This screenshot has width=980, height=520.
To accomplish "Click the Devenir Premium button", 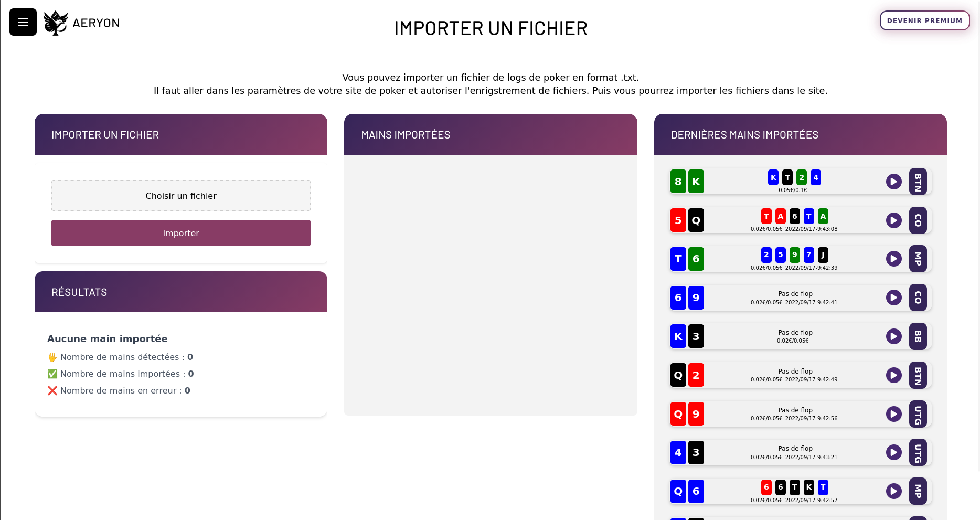I will click(x=924, y=20).
